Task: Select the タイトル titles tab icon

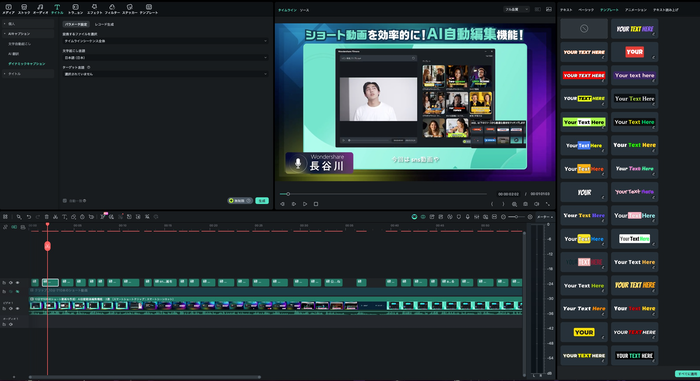Action: tap(57, 8)
